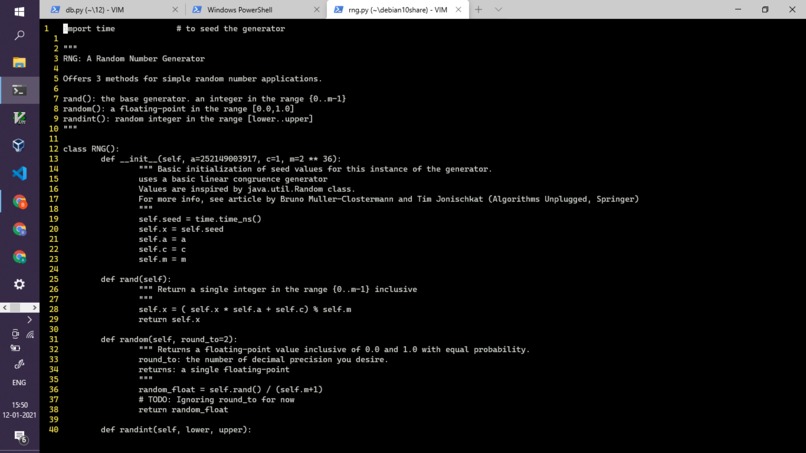Click 'uses a basic linear congruence generator'
Viewport: 806px width, 453px height.
[x=233, y=179]
